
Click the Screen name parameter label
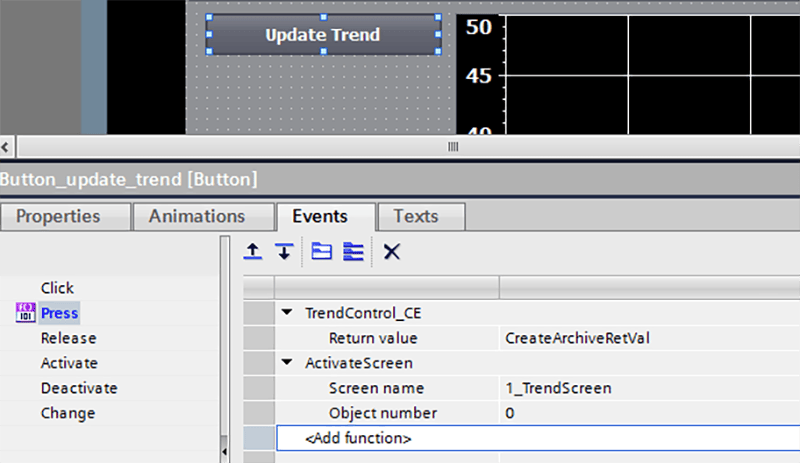[x=376, y=388]
